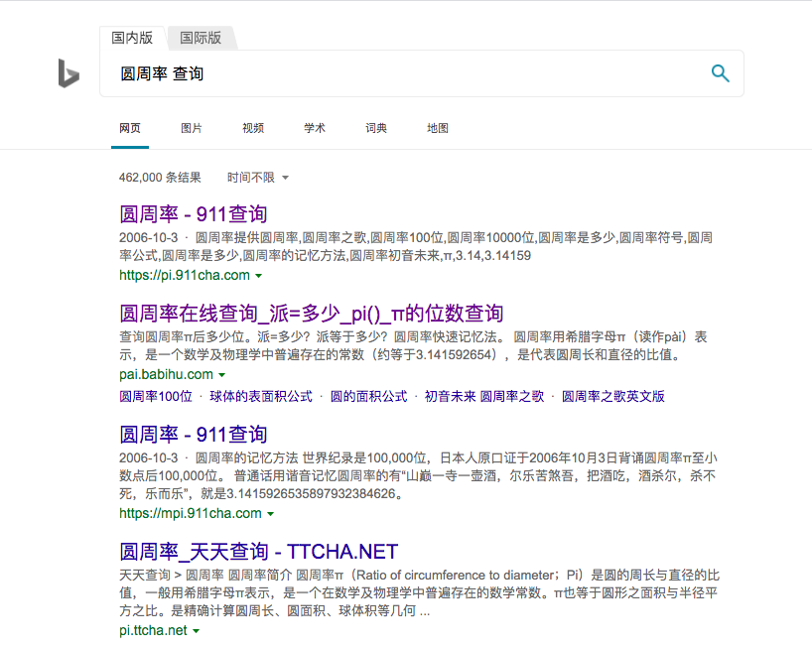Expand dropdown arrow next to https://pi.911cha.com
The width and height of the screenshot is (812, 647).
coord(258,276)
